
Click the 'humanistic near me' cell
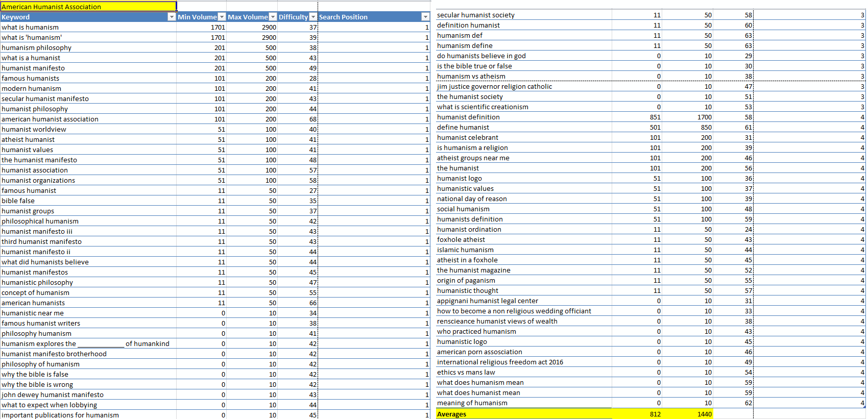click(x=88, y=313)
